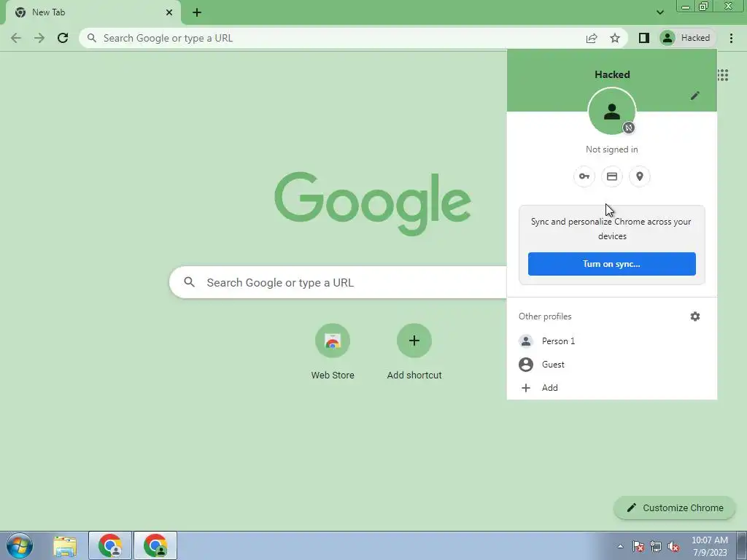Expand the tab search dropdown arrow
Viewport: 747px width, 560px height.
click(659, 12)
